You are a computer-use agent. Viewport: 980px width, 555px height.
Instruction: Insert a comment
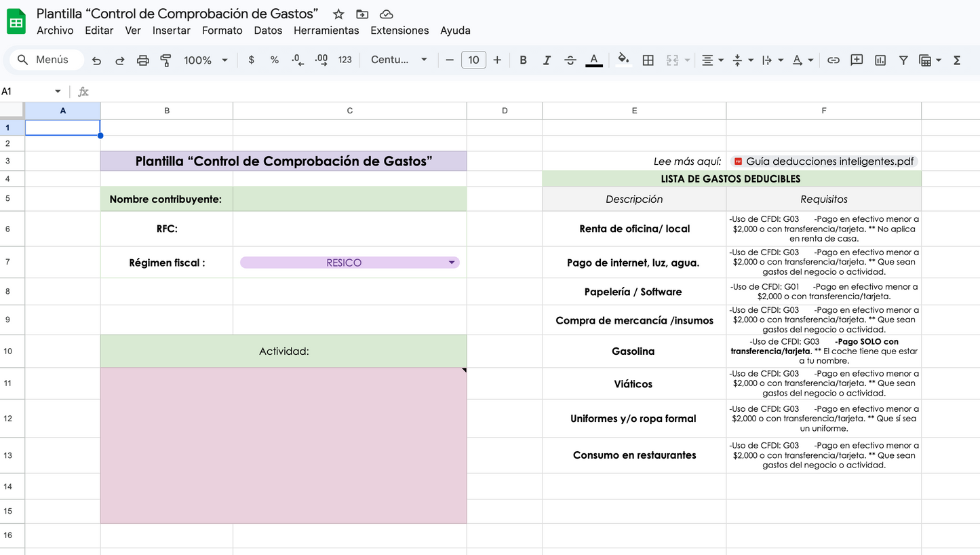point(857,60)
